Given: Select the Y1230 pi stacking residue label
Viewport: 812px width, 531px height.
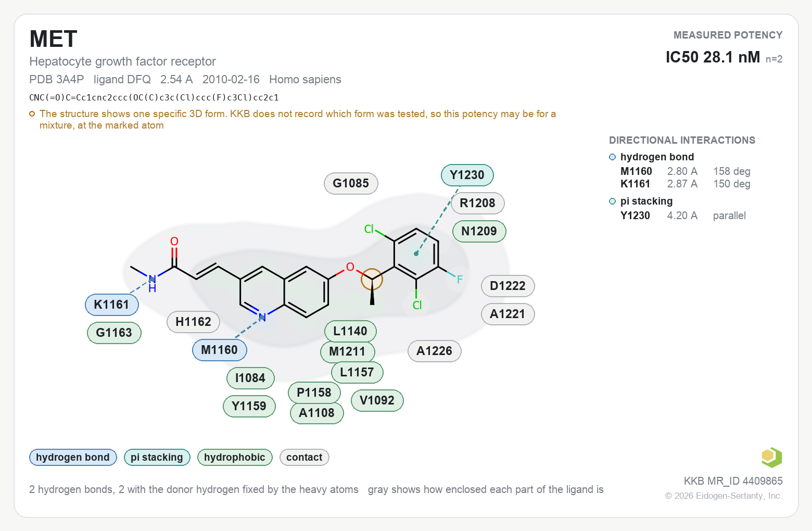Looking at the screenshot, I should (467, 175).
